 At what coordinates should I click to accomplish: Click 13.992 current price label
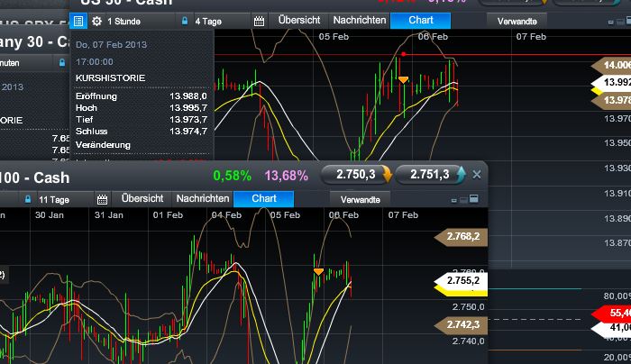pos(612,83)
